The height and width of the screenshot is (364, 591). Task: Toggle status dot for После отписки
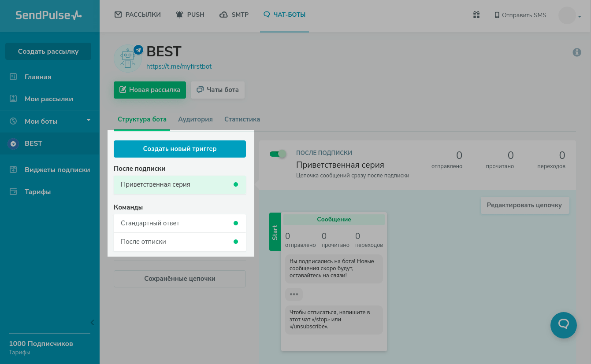[x=236, y=242]
